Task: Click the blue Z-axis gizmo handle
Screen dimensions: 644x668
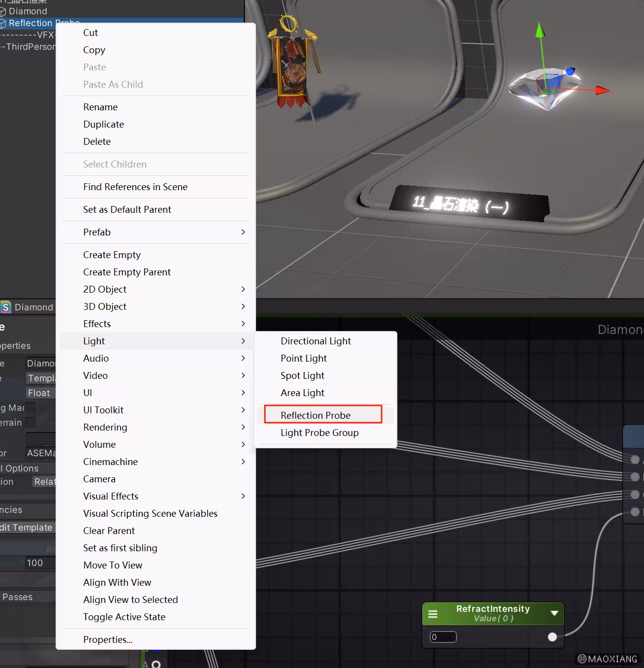Action: point(570,72)
